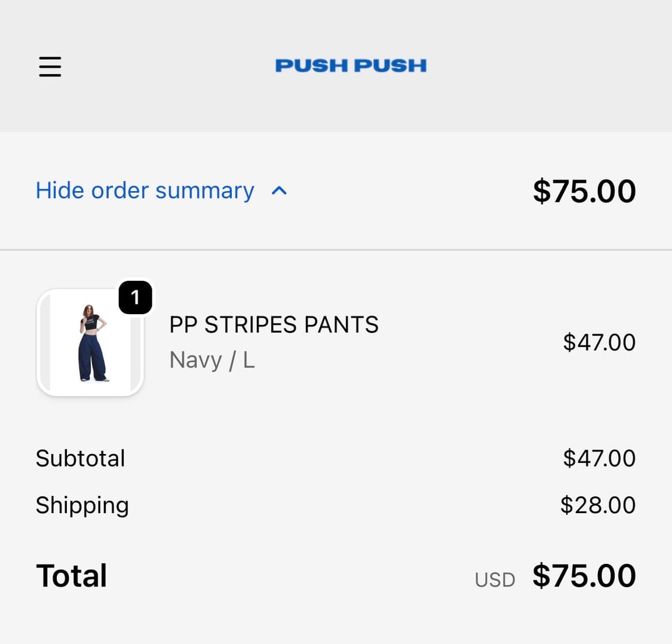Click the Shipping label
The width and height of the screenshot is (672, 644).
click(x=82, y=505)
